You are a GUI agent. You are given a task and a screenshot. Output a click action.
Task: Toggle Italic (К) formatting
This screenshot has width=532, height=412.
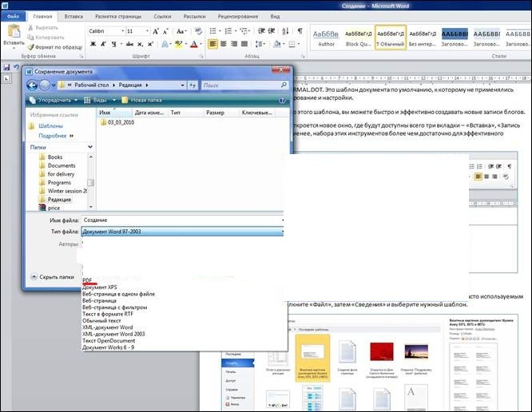[x=104, y=44]
